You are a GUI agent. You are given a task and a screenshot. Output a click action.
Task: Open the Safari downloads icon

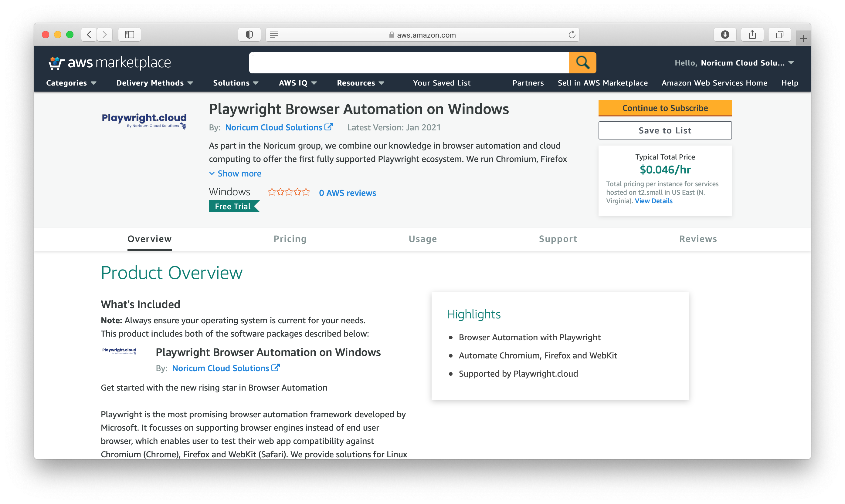coord(725,35)
